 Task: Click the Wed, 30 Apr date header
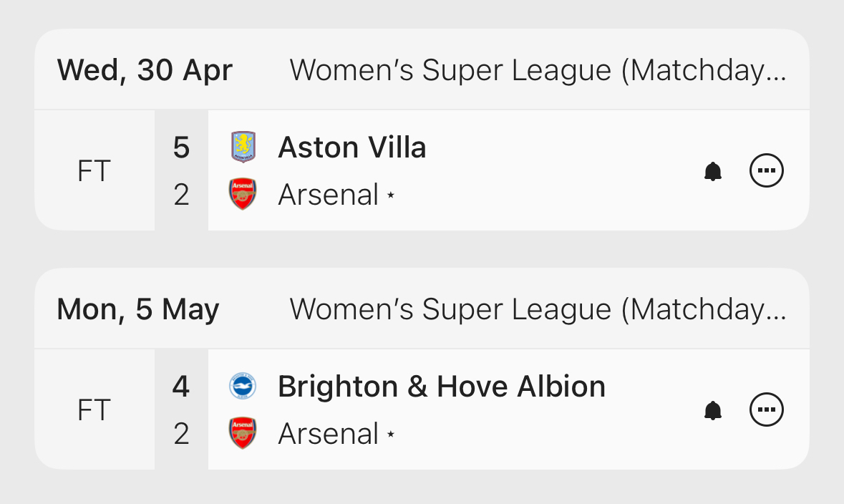145,70
